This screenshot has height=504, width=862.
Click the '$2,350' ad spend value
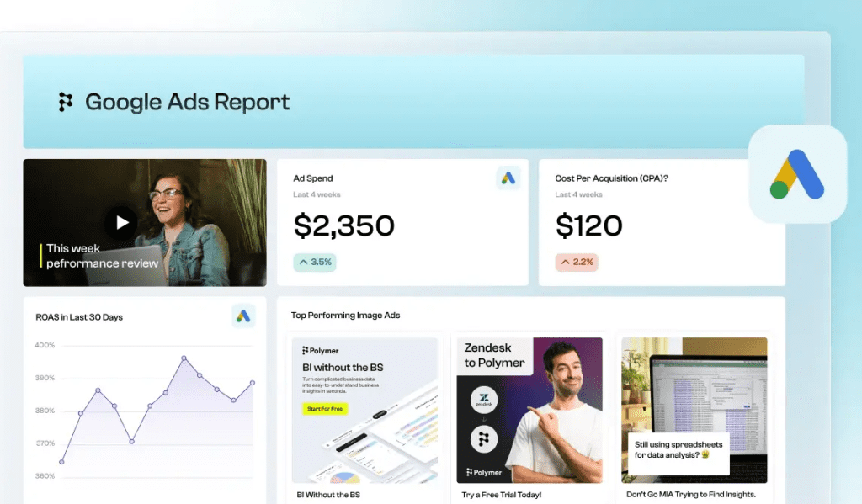[x=344, y=225]
